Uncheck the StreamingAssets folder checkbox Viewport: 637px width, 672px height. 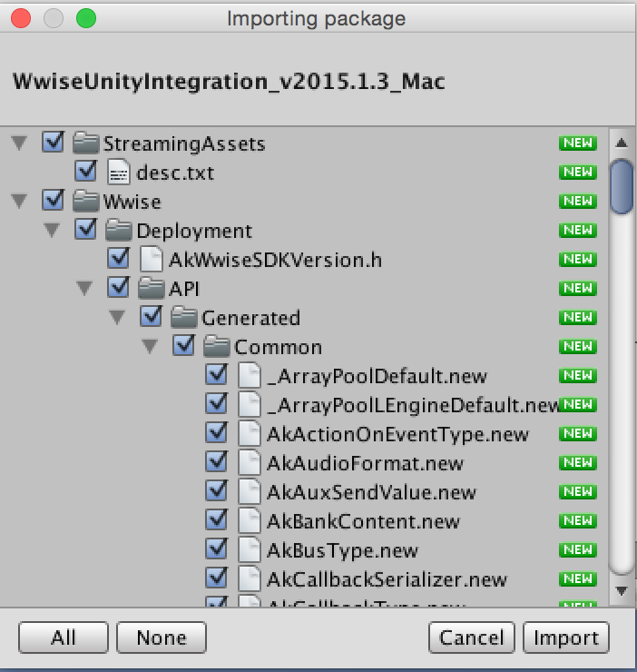click(54, 142)
